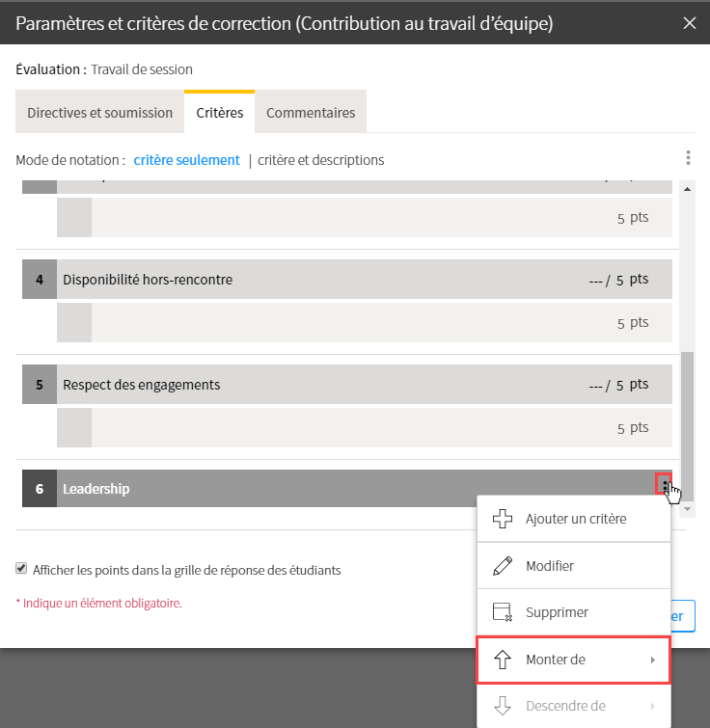Image resolution: width=710 pixels, height=728 pixels.
Task: Choose Supprimer from the context menu
Action: pyautogui.click(x=574, y=612)
